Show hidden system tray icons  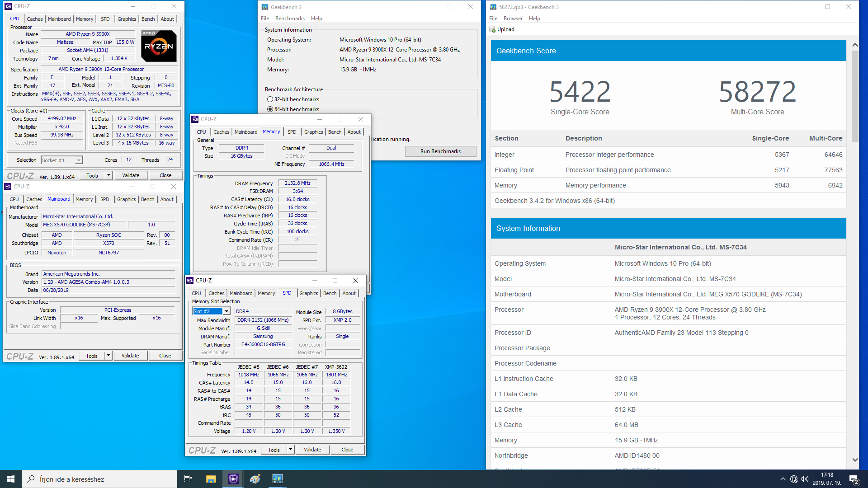click(x=783, y=479)
